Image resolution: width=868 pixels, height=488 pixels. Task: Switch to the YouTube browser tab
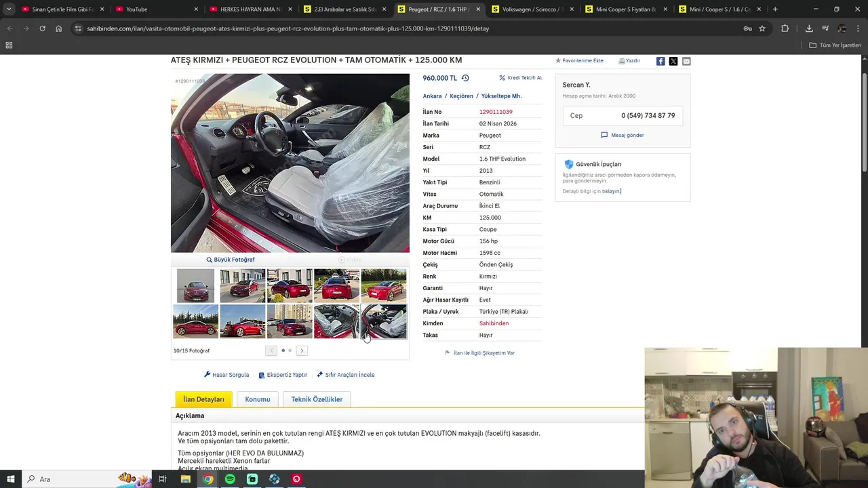pyautogui.click(x=156, y=9)
